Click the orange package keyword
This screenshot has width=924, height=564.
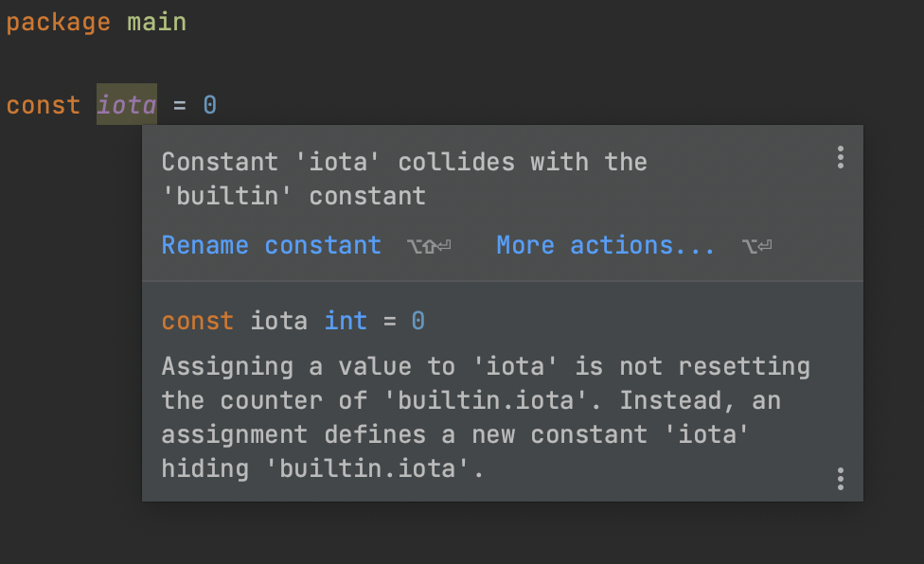(x=58, y=21)
